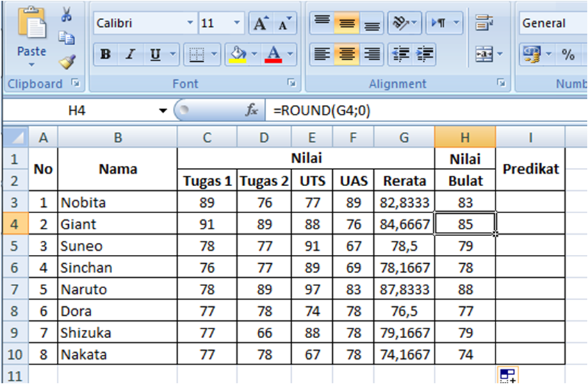Open the Font Color dropdown arrow
The width and height of the screenshot is (588, 384).
click(x=290, y=54)
